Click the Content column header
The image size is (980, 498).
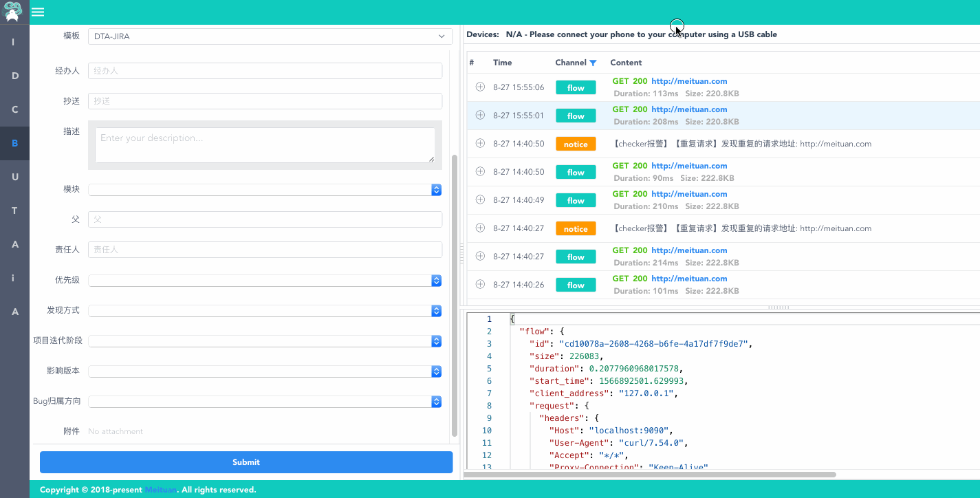click(626, 63)
